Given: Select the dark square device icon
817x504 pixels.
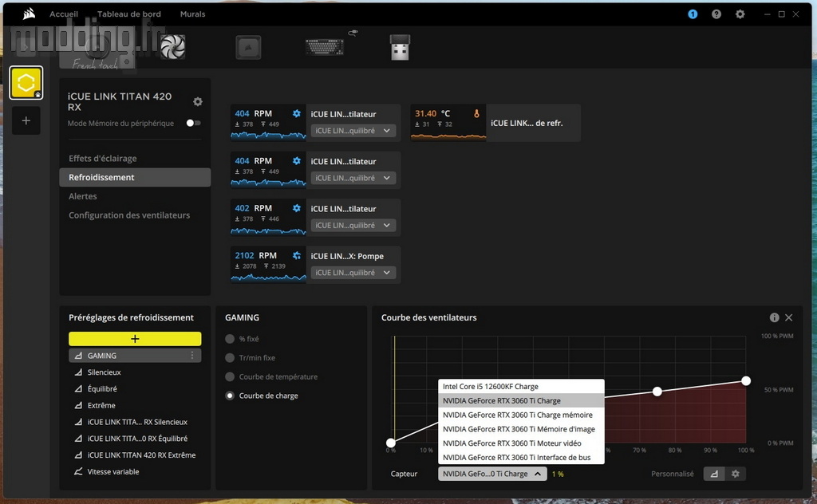Looking at the screenshot, I should (x=248, y=47).
